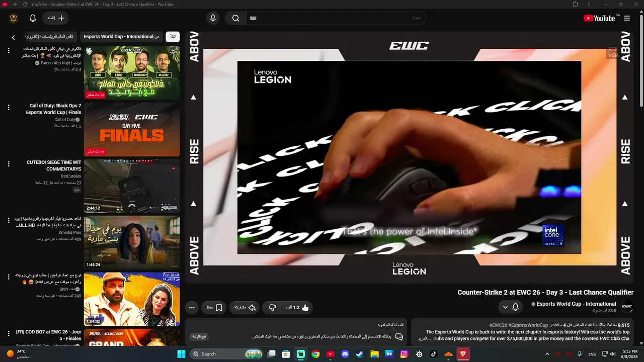Open options for FR COD BO7 video
This screenshot has height=362, width=644.
(x=9, y=333)
